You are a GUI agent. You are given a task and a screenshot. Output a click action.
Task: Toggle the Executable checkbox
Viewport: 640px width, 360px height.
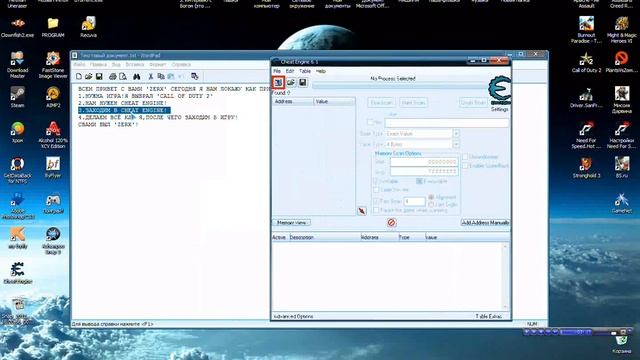pos(419,181)
